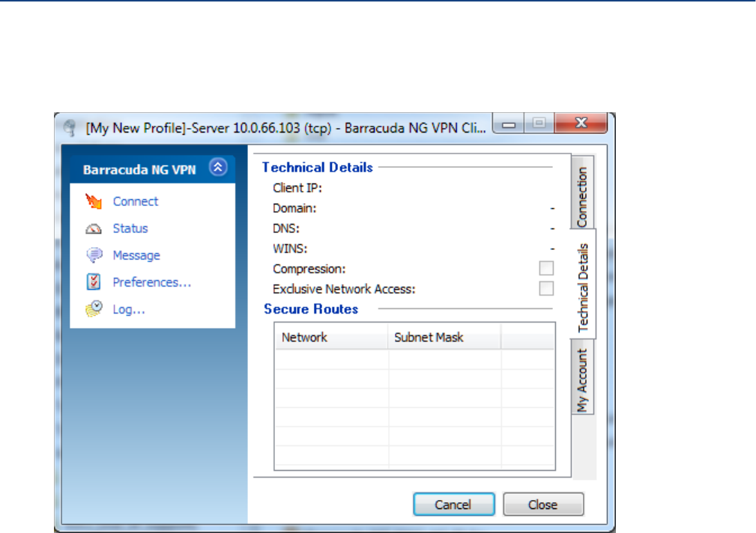Screen dimensions: 756x533
Task: Toggle the Exclusive Network Access checkbox
Action: click(x=546, y=288)
